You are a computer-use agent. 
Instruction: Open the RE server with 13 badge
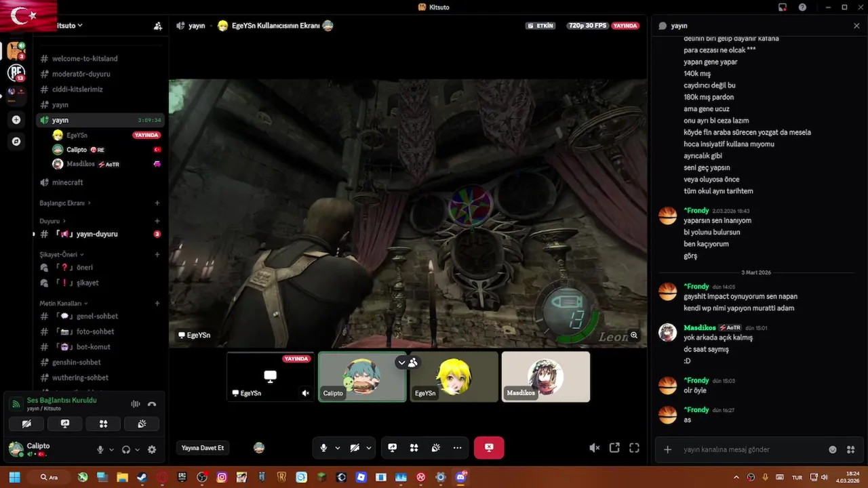click(16, 73)
